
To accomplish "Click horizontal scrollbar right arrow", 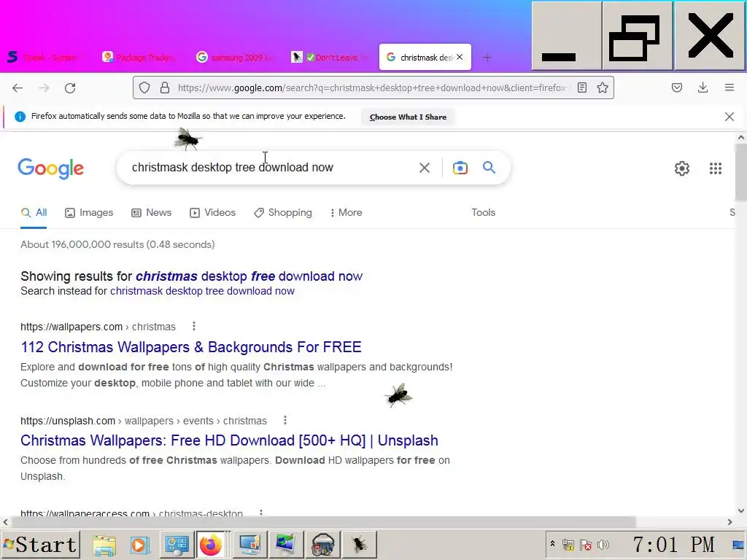I will coord(729,522).
